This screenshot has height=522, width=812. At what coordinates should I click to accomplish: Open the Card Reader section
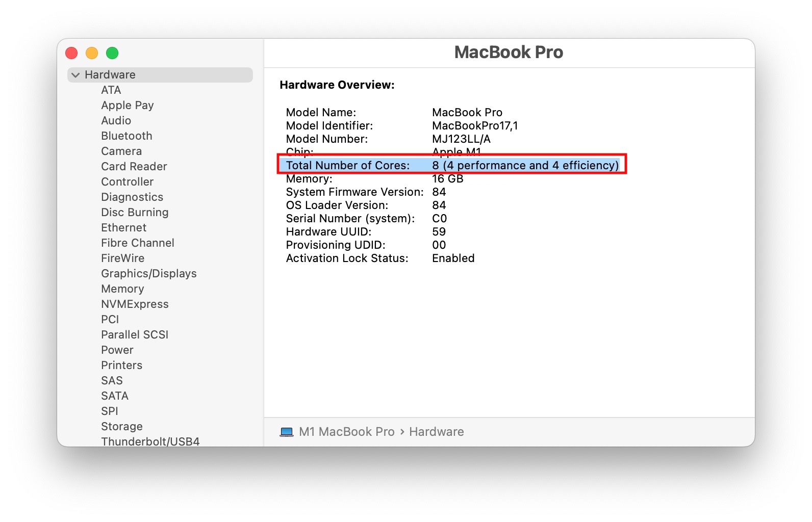(x=133, y=166)
